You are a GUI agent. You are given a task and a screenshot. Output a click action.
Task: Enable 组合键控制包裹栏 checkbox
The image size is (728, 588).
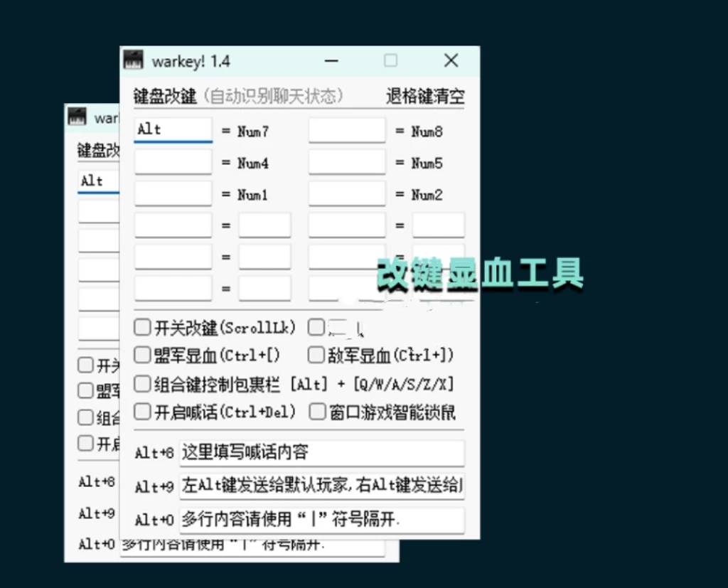click(142, 384)
